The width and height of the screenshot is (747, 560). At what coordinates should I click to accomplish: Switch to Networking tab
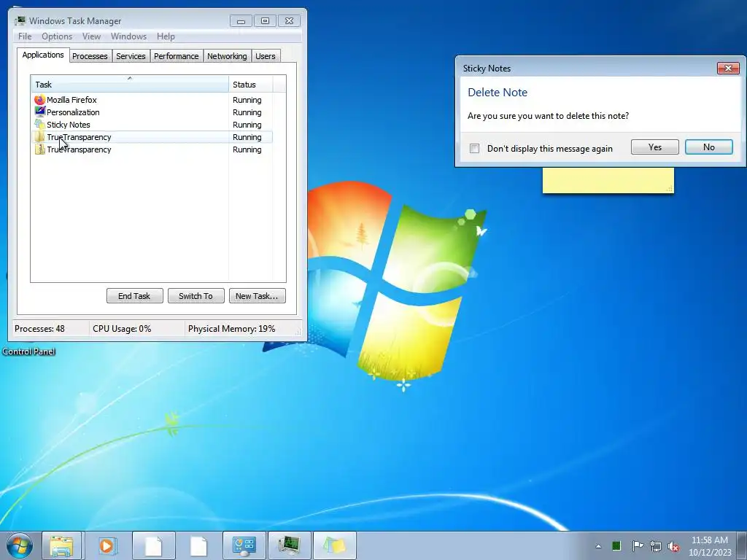click(x=227, y=56)
